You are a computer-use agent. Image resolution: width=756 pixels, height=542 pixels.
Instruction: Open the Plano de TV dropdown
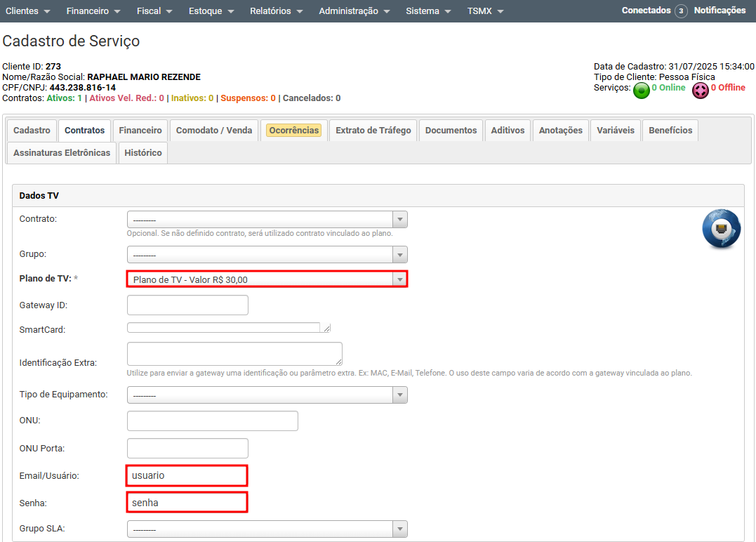point(267,279)
